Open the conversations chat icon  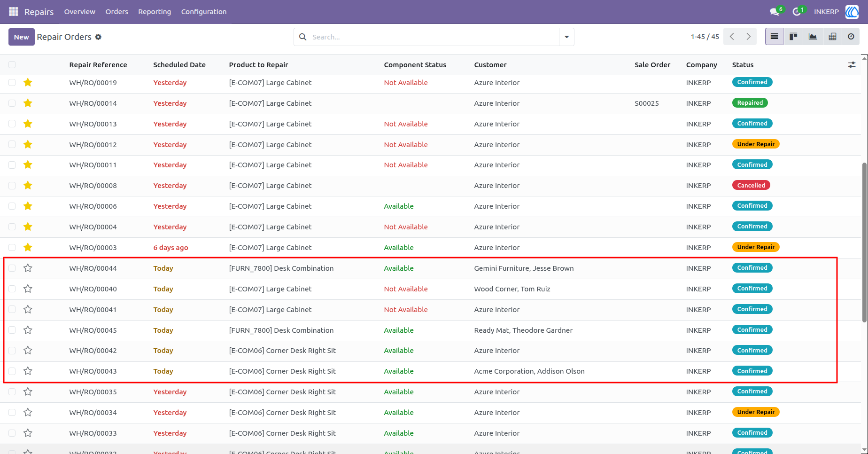(x=775, y=12)
